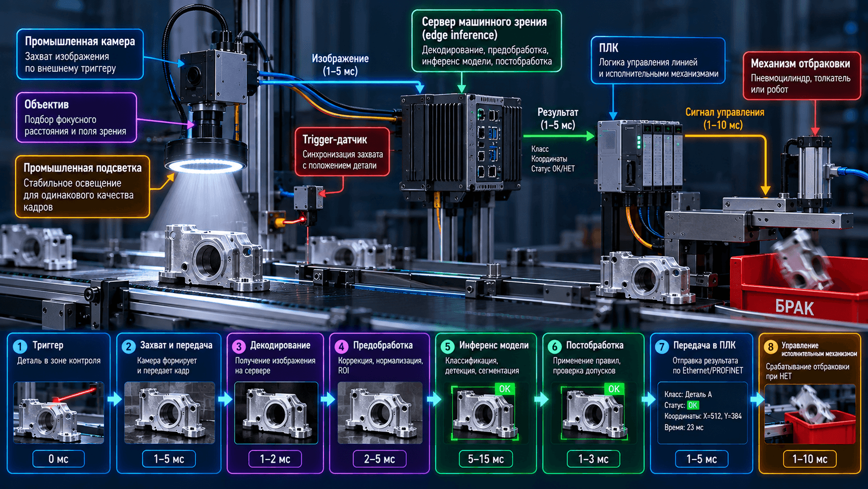Open the Постобработка step thumbnail
The height and width of the screenshot is (489, 868).
593,413
